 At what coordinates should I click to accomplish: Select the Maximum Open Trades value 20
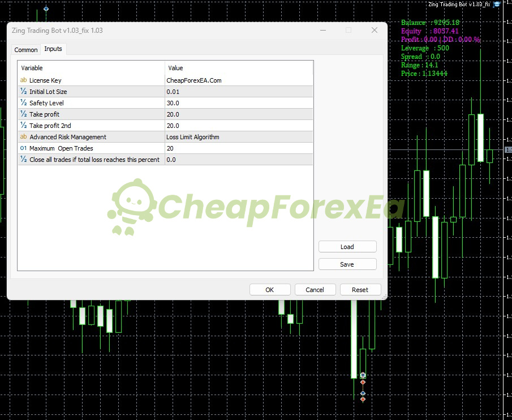tap(239, 148)
